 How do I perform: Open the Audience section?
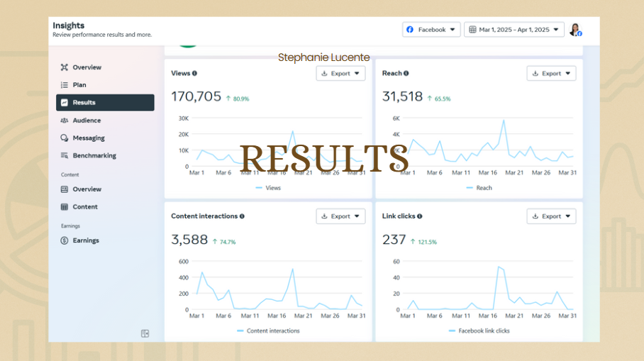click(105, 121)
